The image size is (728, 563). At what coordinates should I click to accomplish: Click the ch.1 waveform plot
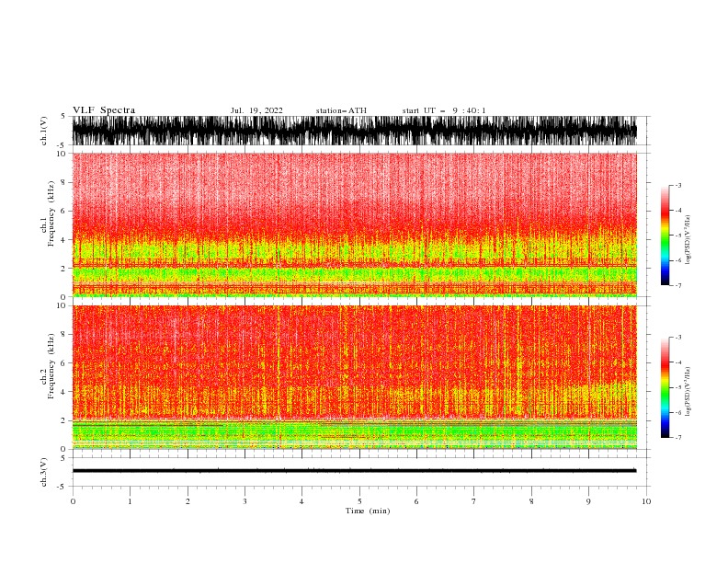(x=354, y=131)
